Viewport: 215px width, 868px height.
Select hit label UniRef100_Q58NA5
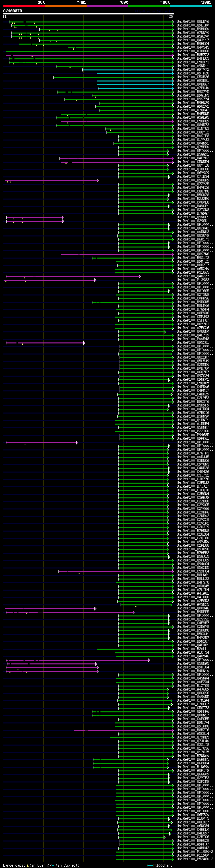coord(193,664)
